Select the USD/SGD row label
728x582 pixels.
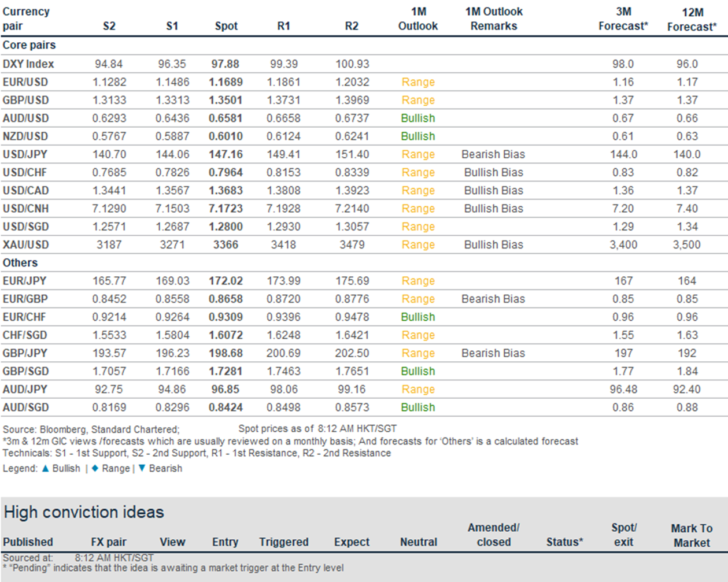click(x=26, y=227)
